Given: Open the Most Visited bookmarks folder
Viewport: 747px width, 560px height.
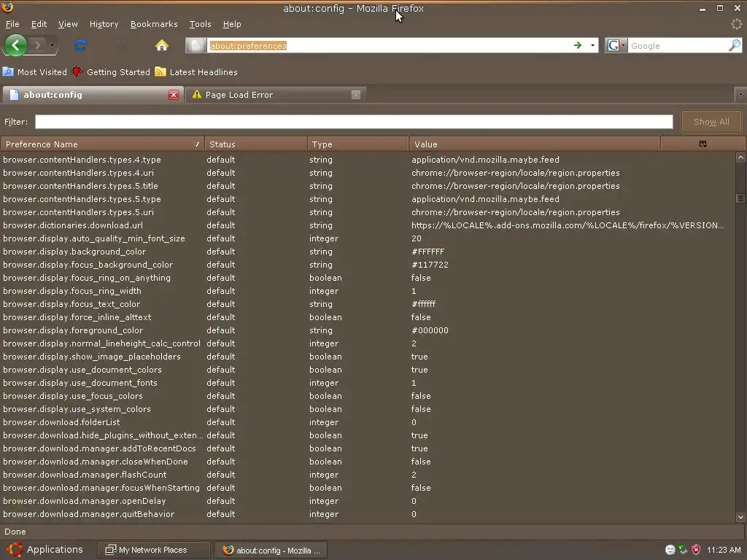Looking at the screenshot, I should [35, 72].
